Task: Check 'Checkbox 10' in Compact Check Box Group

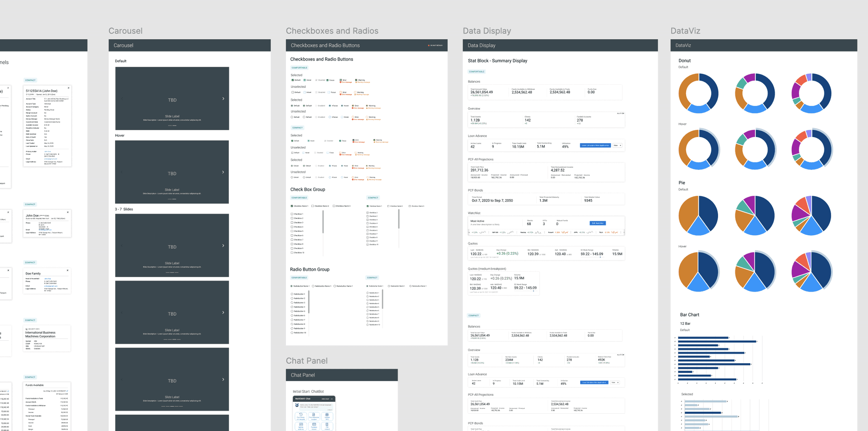Action: click(367, 245)
